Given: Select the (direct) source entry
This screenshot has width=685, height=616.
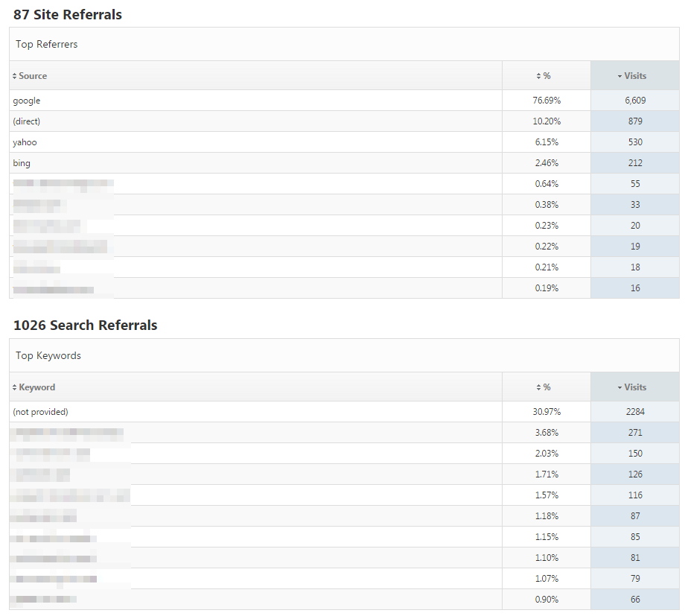Looking at the screenshot, I should 26,121.
